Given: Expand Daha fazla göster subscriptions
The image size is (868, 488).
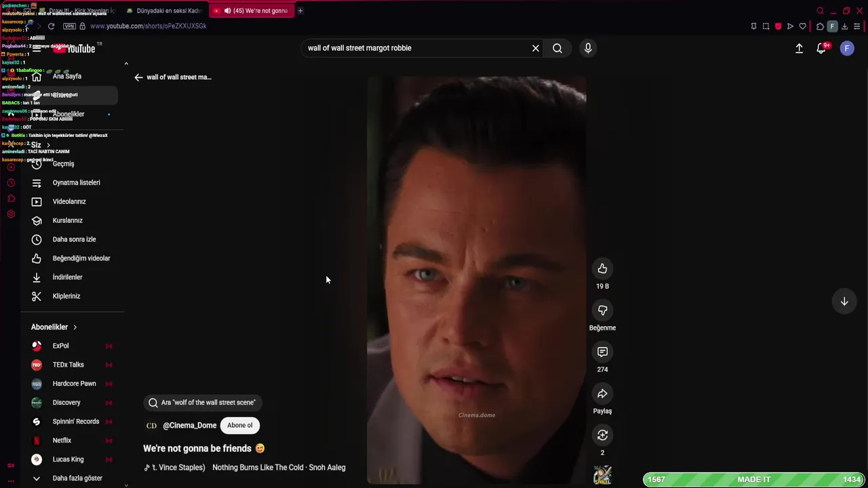Looking at the screenshot, I should click(68, 478).
